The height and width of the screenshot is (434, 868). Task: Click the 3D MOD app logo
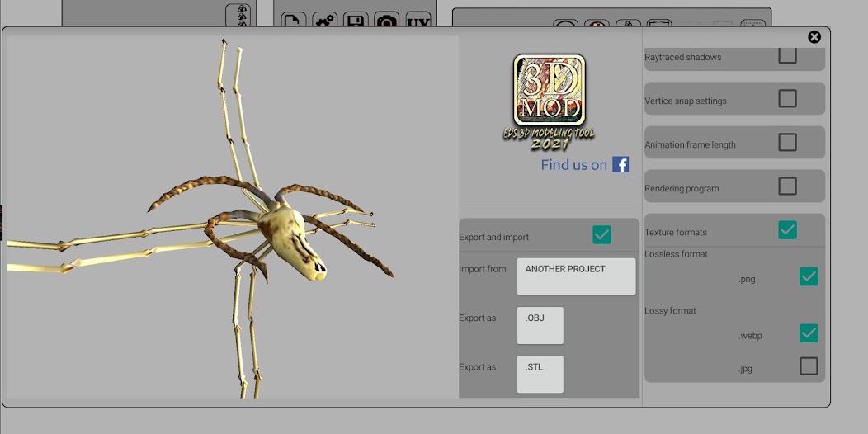pyautogui.click(x=550, y=90)
